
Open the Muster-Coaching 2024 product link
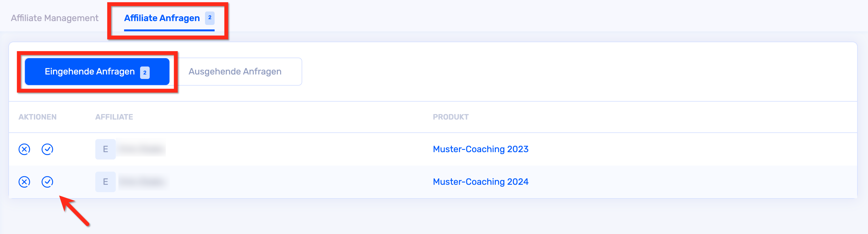(x=480, y=182)
